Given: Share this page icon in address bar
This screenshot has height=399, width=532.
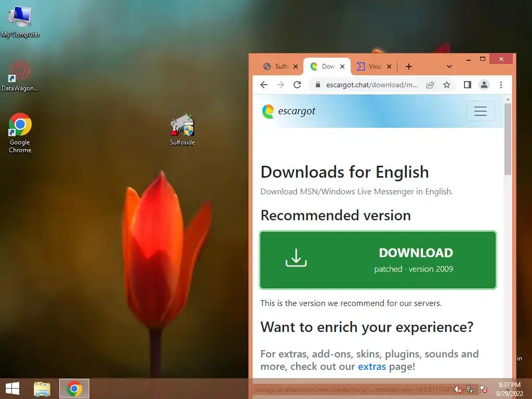Looking at the screenshot, I should tap(430, 85).
